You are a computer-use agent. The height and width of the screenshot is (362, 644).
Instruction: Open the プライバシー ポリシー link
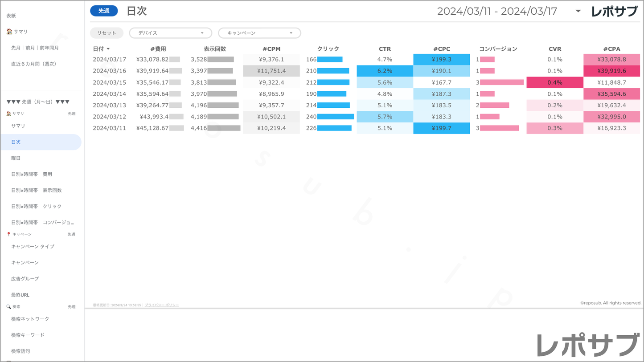coord(162,305)
